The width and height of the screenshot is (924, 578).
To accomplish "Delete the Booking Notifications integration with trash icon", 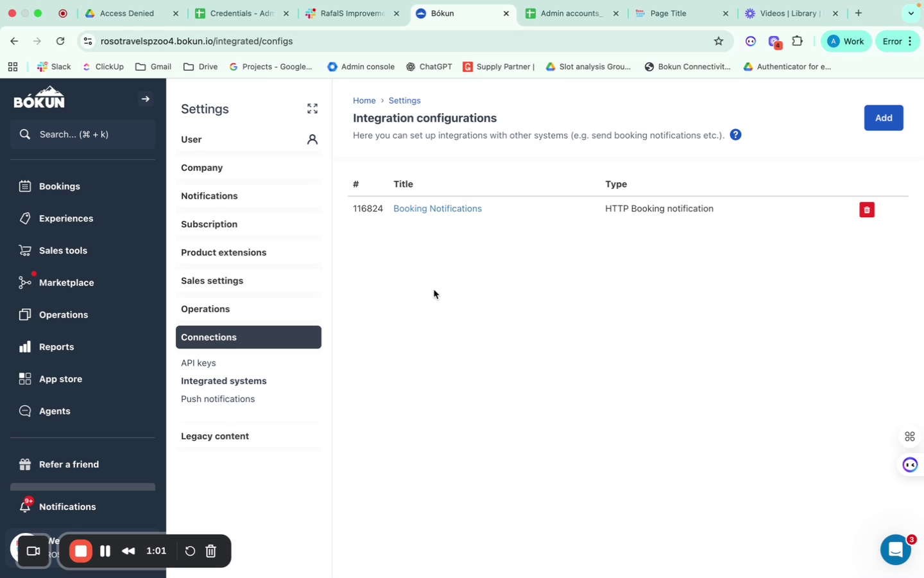I will click(x=866, y=209).
